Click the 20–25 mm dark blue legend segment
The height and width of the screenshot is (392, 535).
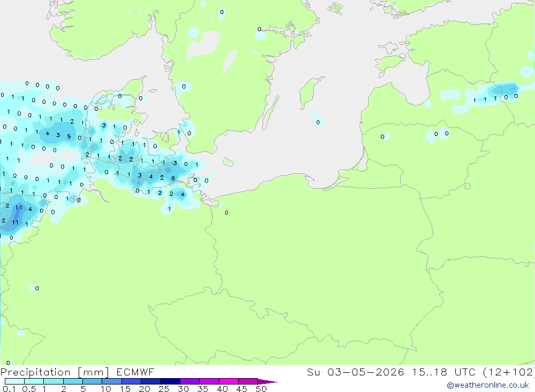pos(151,381)
